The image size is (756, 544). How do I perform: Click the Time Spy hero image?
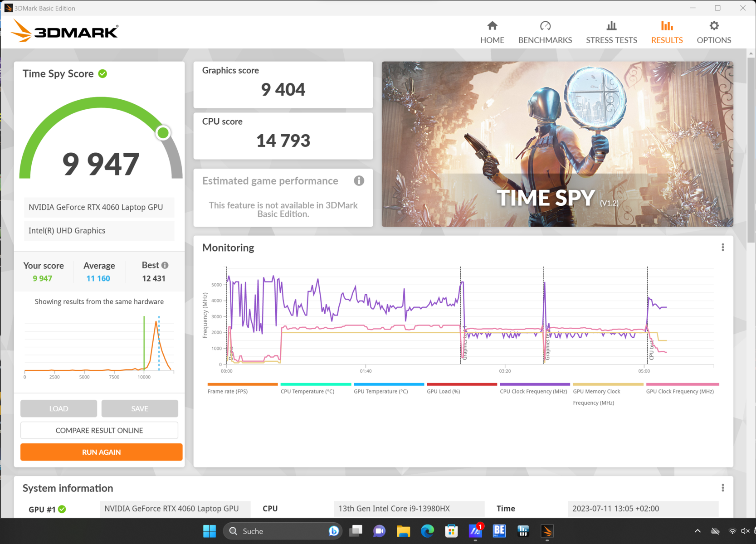557,144
